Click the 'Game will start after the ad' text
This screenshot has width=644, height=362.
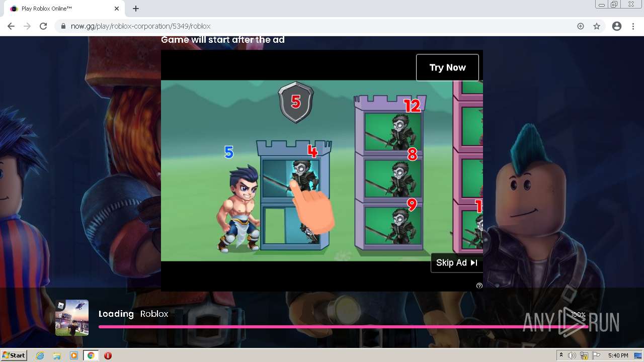tap(223, 40)
